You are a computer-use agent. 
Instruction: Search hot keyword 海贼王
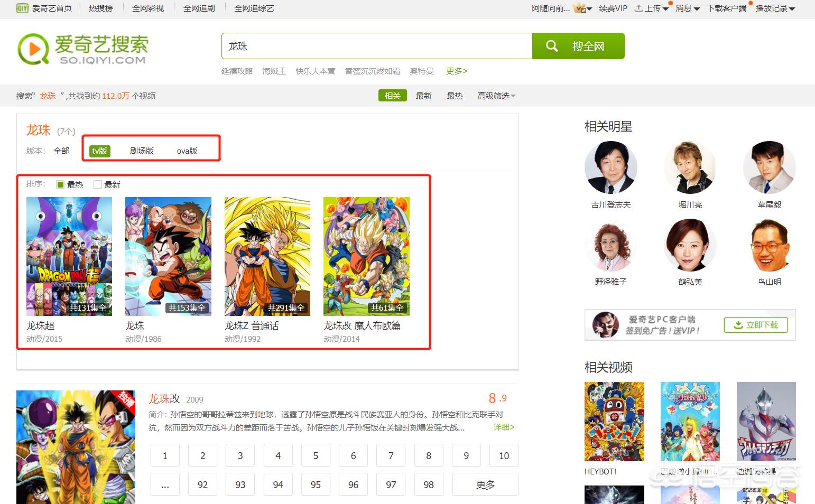pyautogui.click(x=274, y=71)
